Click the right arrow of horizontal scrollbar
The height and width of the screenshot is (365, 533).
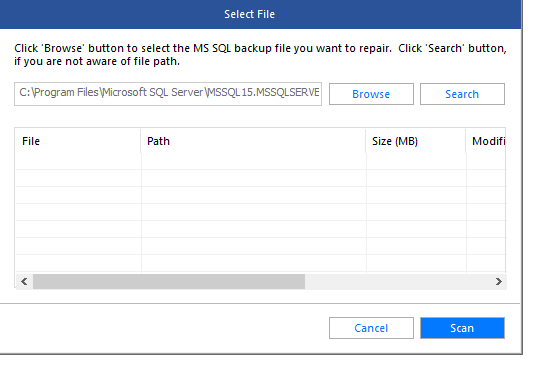tap(499, 281)
